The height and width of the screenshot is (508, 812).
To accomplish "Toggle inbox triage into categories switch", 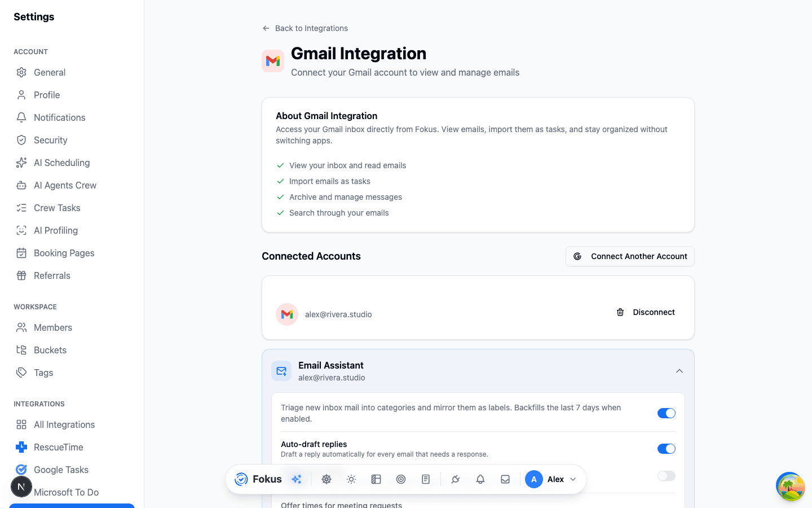I will click(667, 413).
